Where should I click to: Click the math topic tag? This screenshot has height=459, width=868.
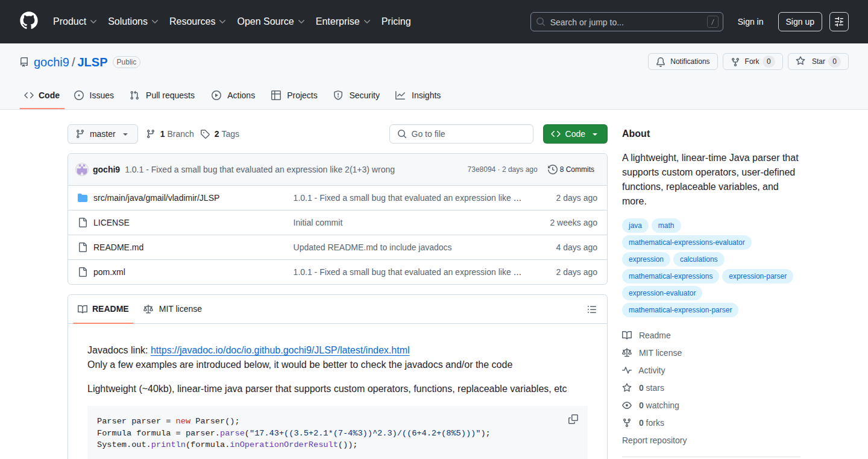(666, 226)
